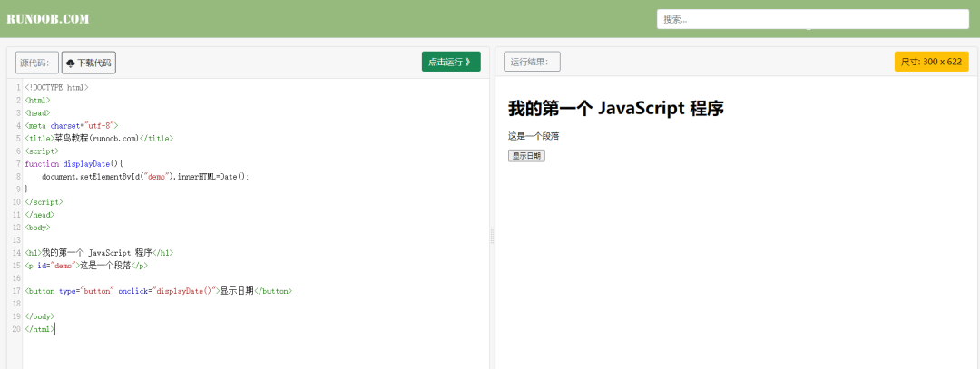Image resolution: width=980 pixels, height=369 pixels.
Task: Click the <h1> line in the code editor
Action: [99, 253]
